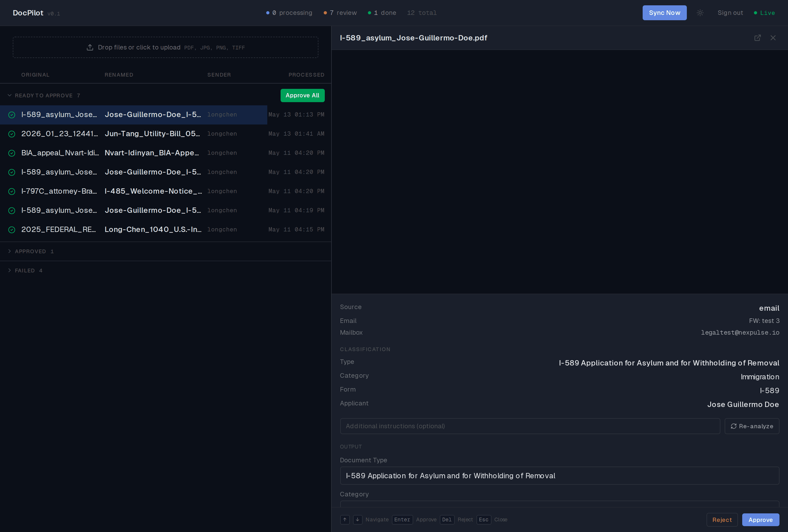This screenshot has height=532, width=788.
Task: Click status icon for Long-Chen 1040 row
Action: (x=11, y=230)
